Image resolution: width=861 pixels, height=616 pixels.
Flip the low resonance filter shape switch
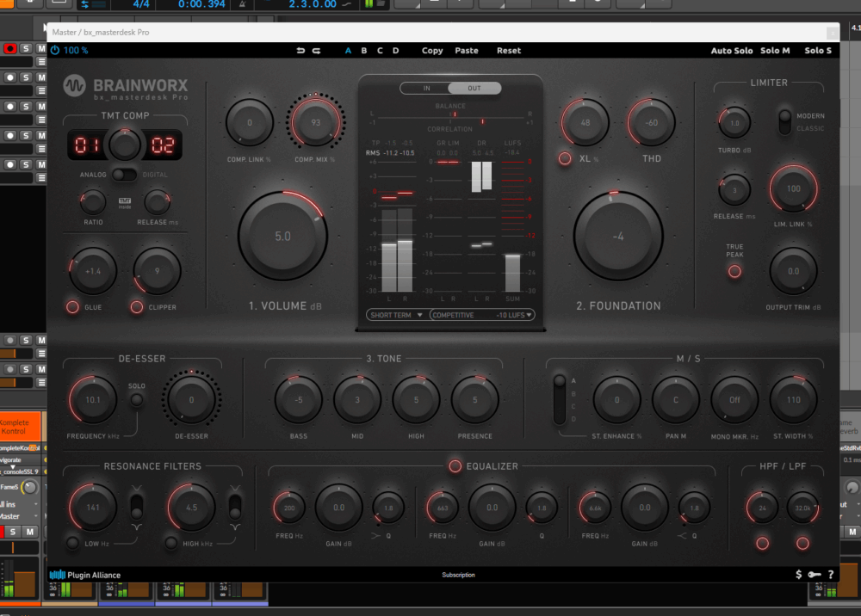[x=137, y=507]
